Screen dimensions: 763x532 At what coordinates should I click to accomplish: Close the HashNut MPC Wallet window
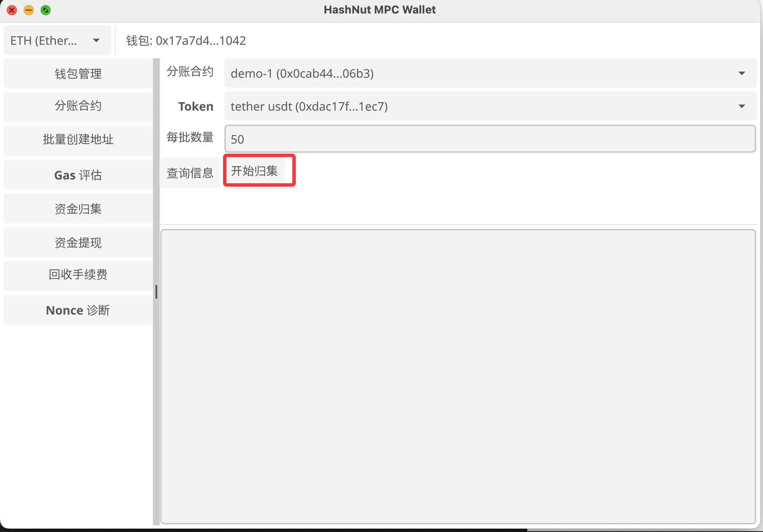pos(12,10)
